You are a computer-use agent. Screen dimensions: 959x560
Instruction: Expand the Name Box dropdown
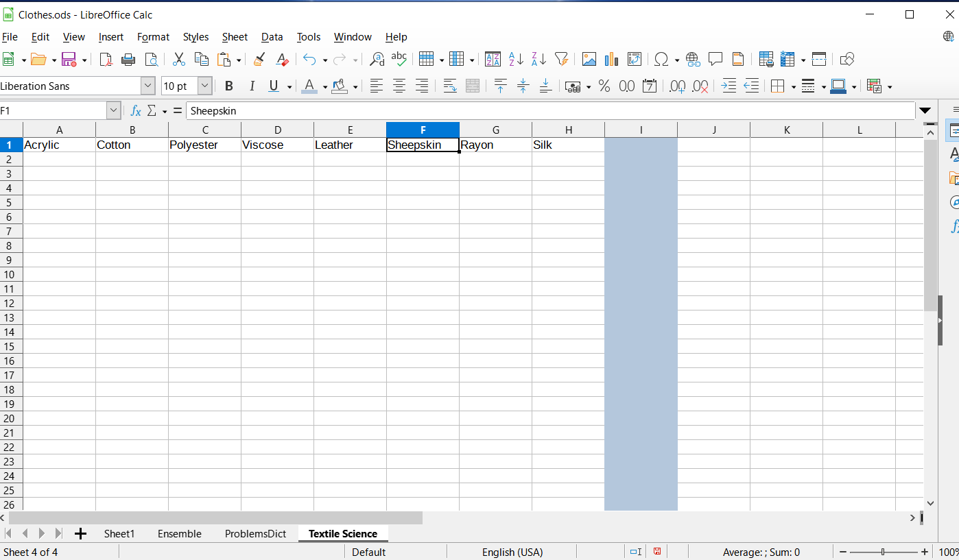[114, 110]
